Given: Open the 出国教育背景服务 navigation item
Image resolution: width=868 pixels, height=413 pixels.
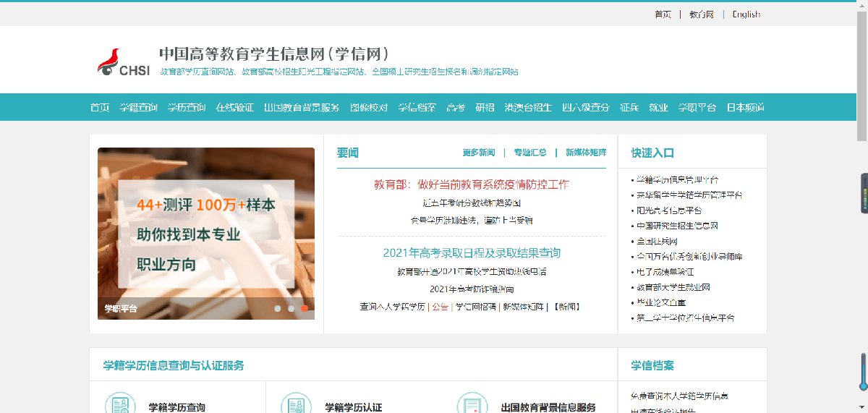Looking at the screenshot, I should pyautogui.click(x=302, y=107).
